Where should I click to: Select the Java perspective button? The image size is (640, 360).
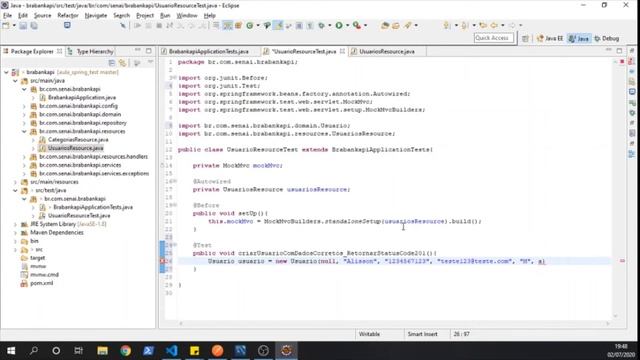point(579,38)
